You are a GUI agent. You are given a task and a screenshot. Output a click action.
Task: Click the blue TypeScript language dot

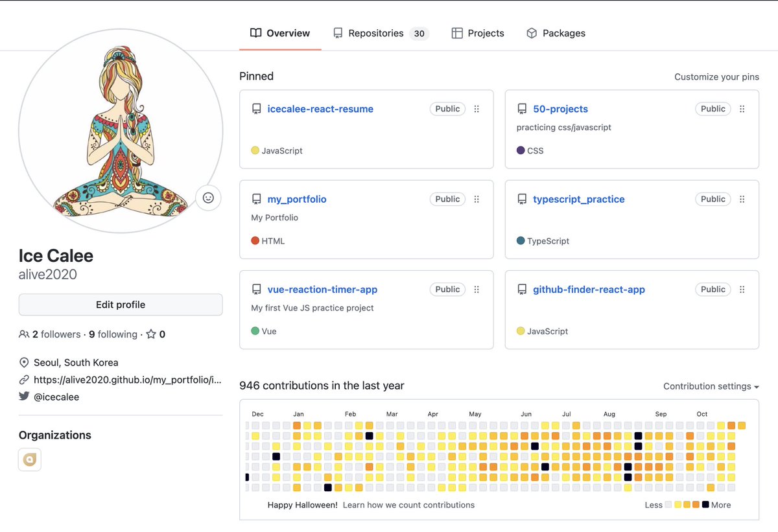[x=521, y=241]
